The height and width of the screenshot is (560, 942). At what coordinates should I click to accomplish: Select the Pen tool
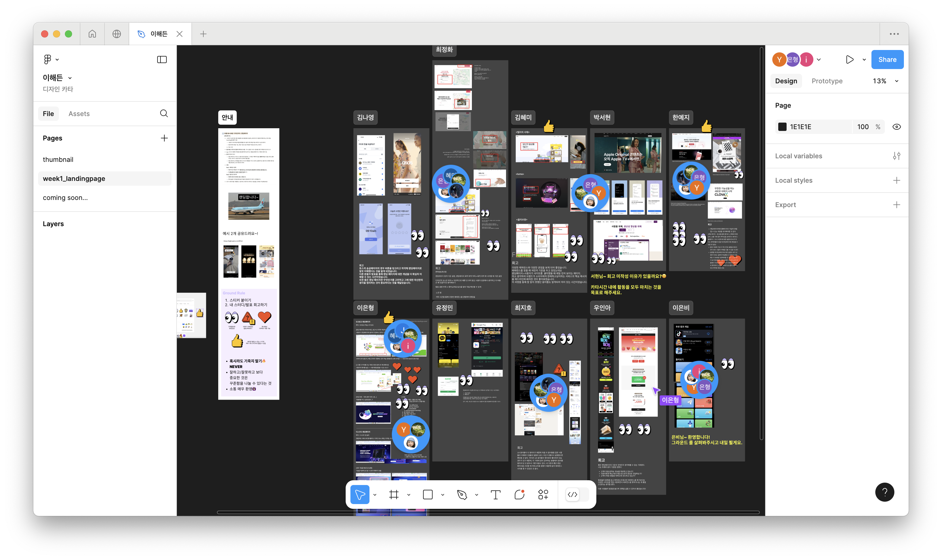(x=462, y=494)
